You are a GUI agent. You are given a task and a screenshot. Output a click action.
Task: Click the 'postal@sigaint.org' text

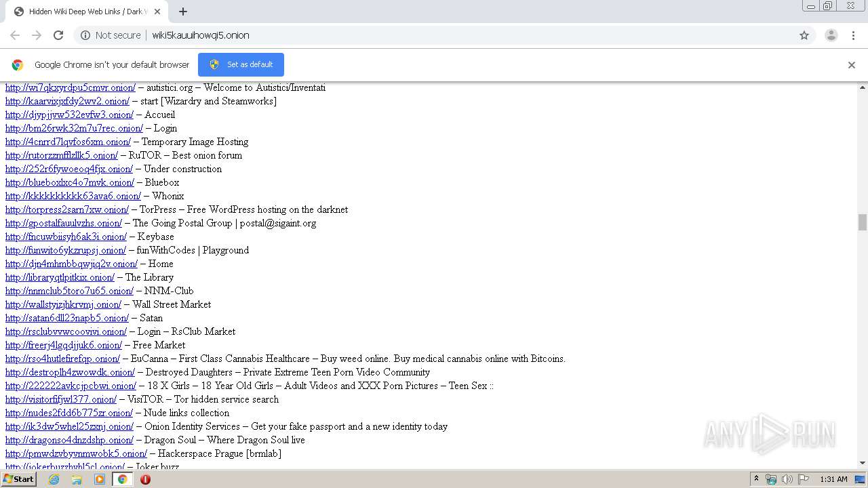click(278, 223)
